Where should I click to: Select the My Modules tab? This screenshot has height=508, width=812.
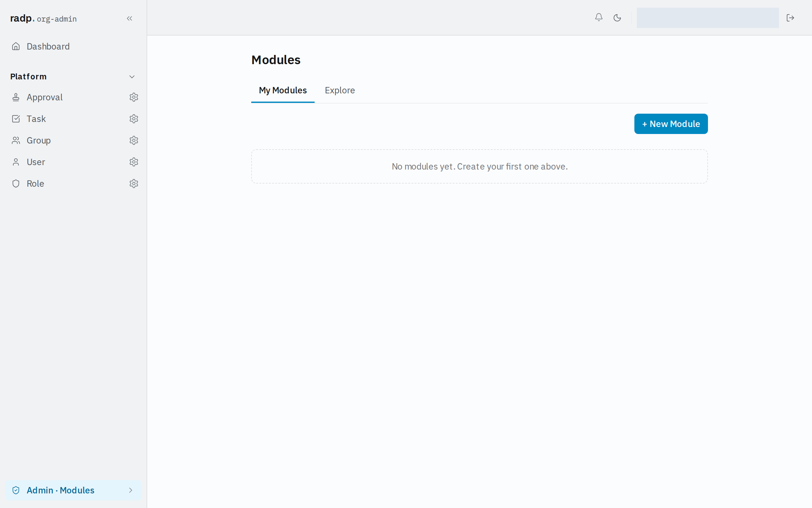283,90
